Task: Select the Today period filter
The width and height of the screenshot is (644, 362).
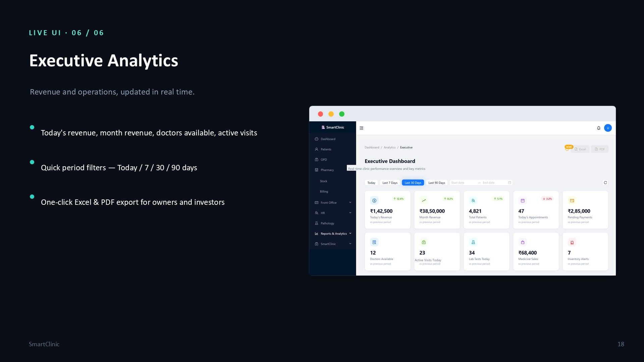Action: tap(371, 183)
